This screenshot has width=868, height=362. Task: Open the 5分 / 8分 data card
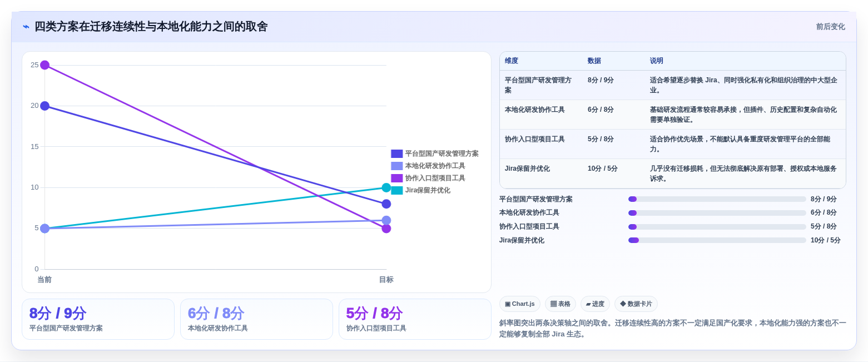coord(415,319)
